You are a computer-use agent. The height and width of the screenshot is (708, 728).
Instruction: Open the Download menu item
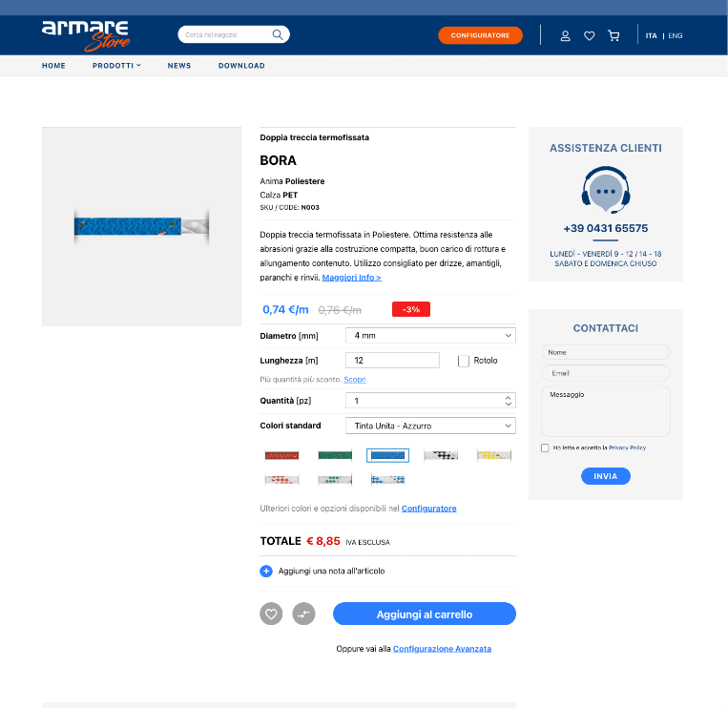point(241,66)
